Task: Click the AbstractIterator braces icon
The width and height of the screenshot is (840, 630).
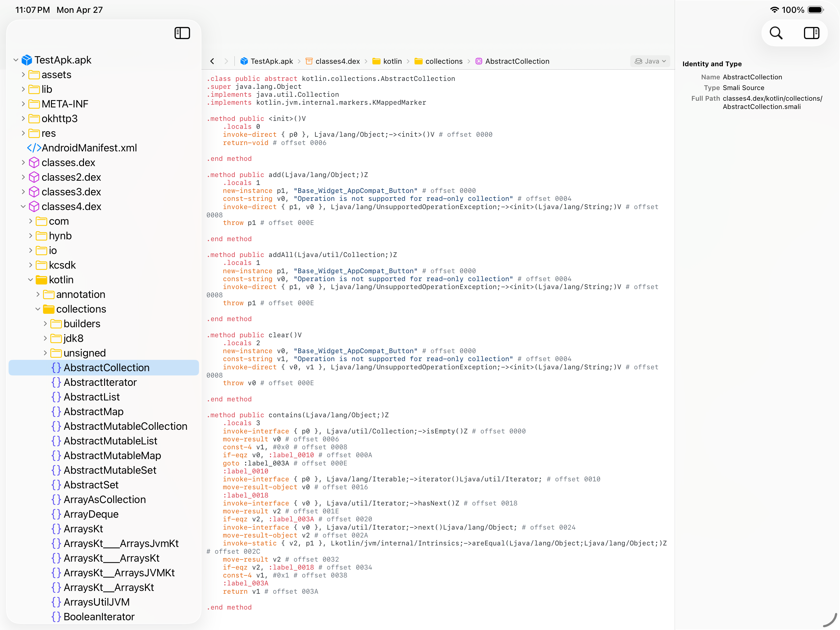Action: 56,382
